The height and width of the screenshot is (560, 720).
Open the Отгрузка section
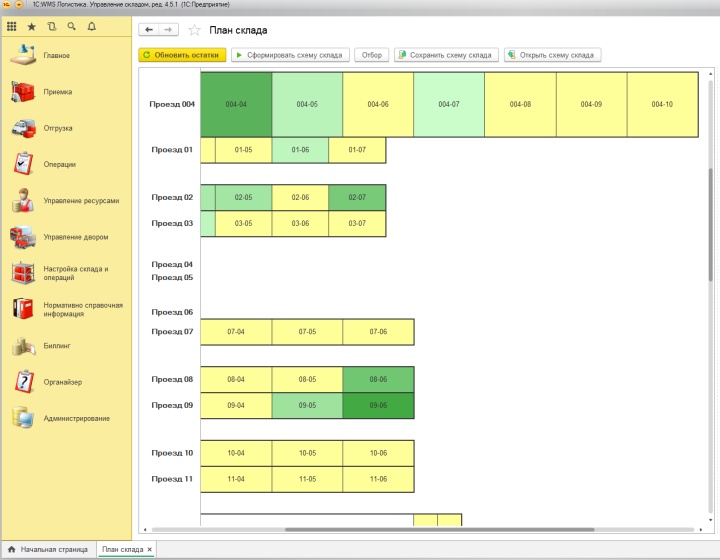tap(58, 128)
